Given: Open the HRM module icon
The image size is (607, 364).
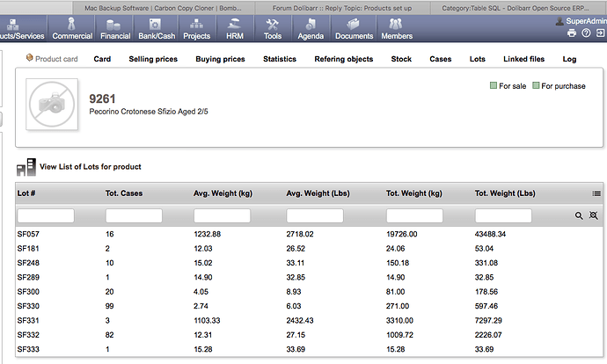Looking at the screenshot, I should coord(234,25).
